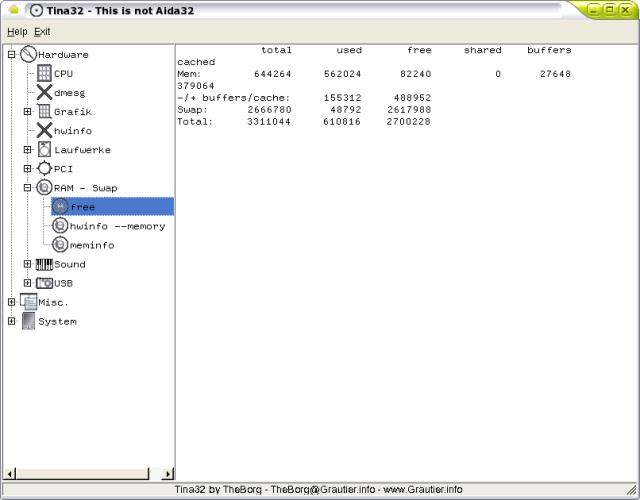Image resolution: width=640 pixels, height=500 pixels.
Task: Click the status bar Tina32 by TheBorg text
Action: coord(318,489)
